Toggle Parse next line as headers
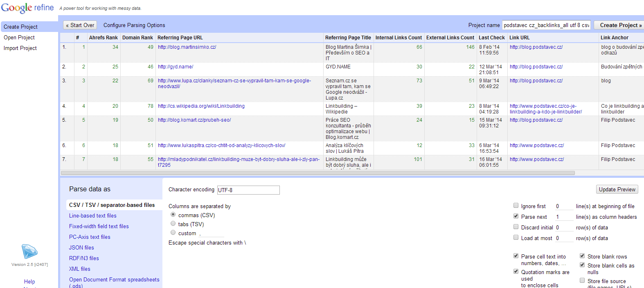The image size is (644, 288). [516, 216]
